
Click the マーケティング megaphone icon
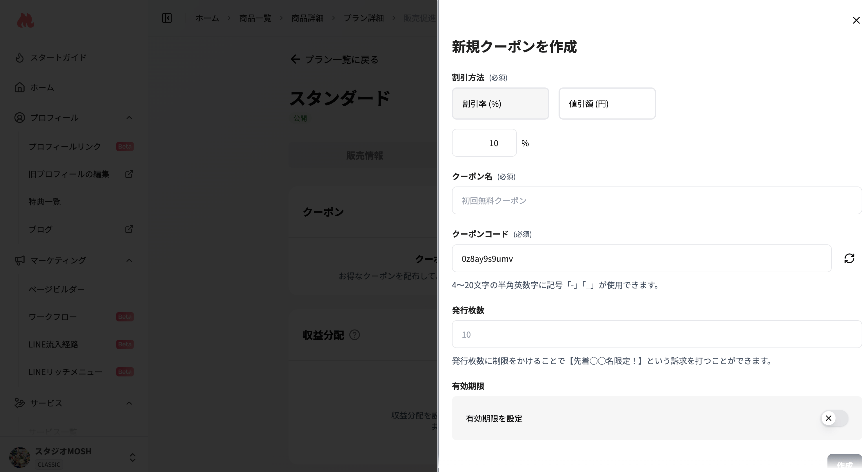click(19, 260)
